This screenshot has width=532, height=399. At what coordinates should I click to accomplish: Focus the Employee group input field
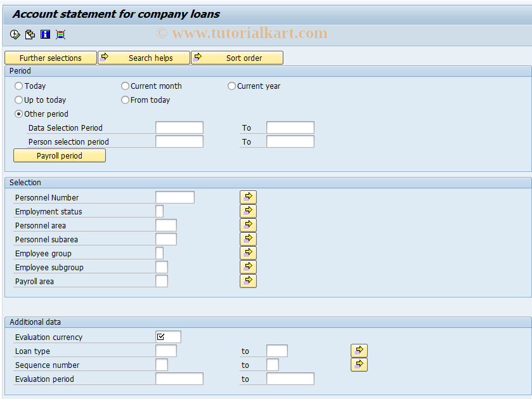[159, 253]
